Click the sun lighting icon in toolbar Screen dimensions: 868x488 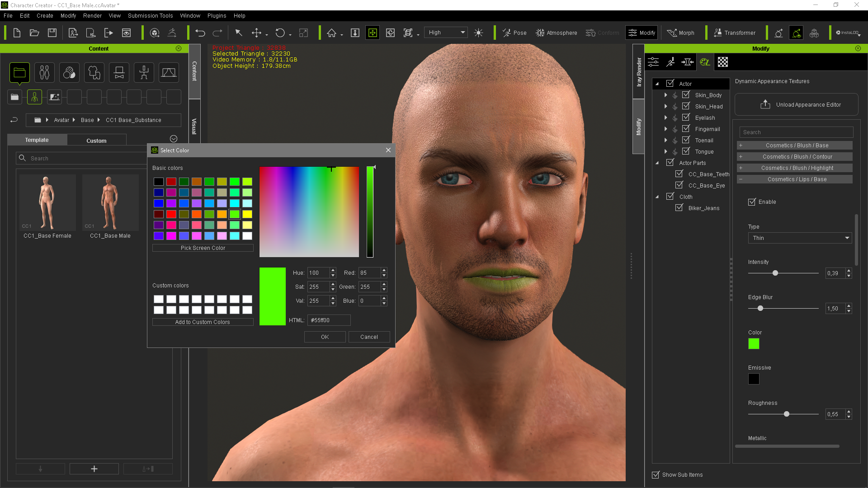point(478,33)
